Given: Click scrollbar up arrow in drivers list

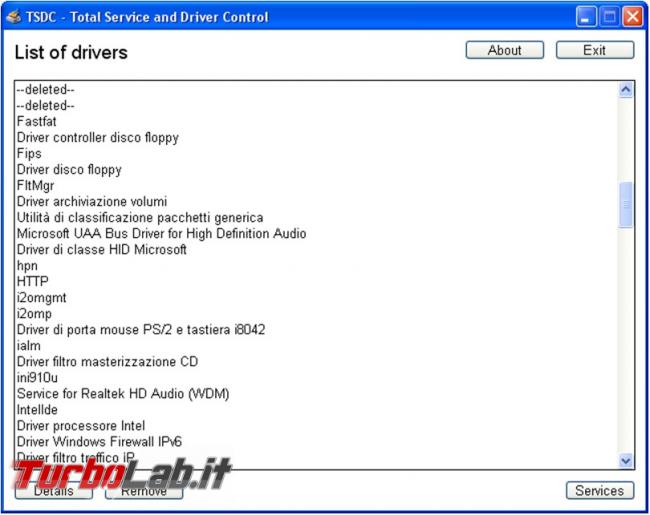Looking at the screenshot, I should (x=626, y=90).
